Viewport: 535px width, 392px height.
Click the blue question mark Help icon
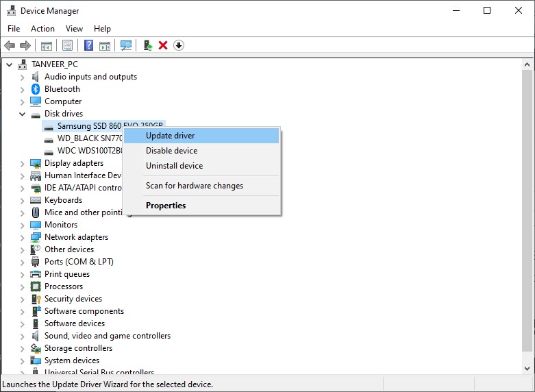coord(89,45)
